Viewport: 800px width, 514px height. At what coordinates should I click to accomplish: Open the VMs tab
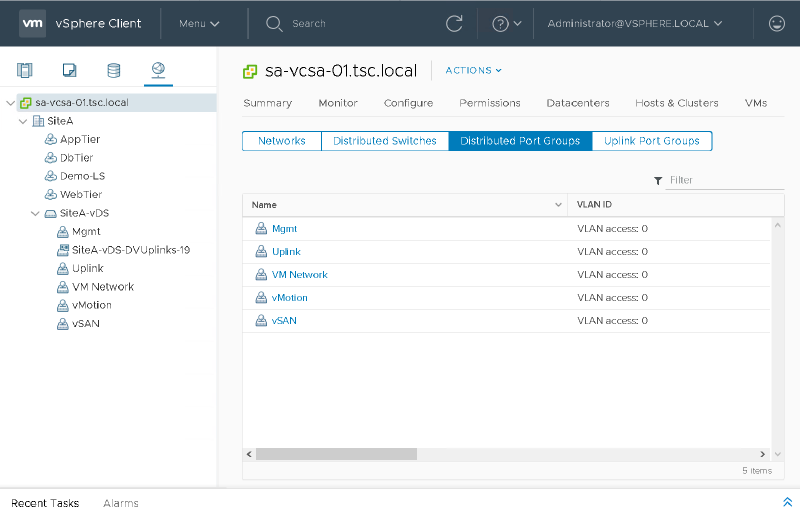(x=756, y=103)
